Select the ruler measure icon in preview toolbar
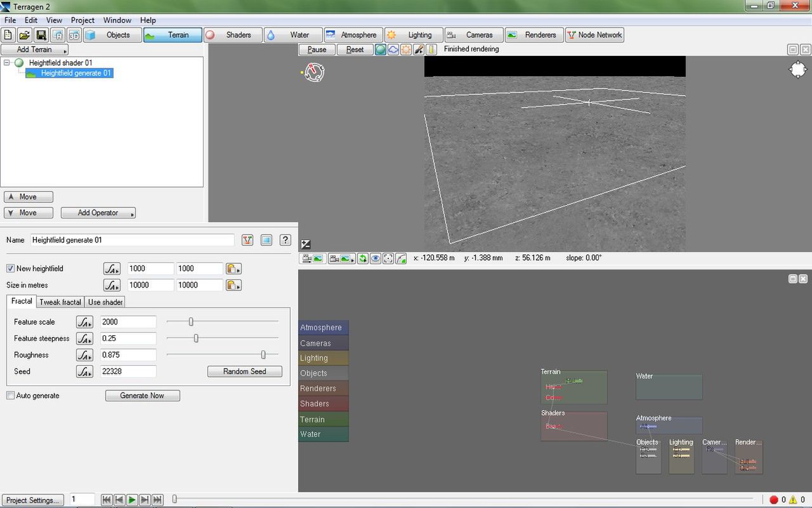 (x=431, y=50)
